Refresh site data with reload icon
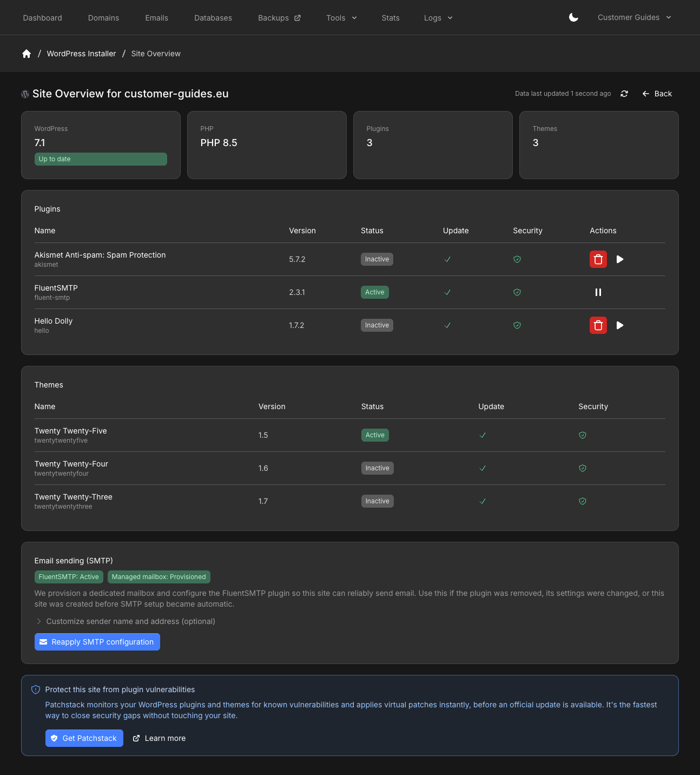This screenshot has width=700, height=775. (x=624, y=94)
